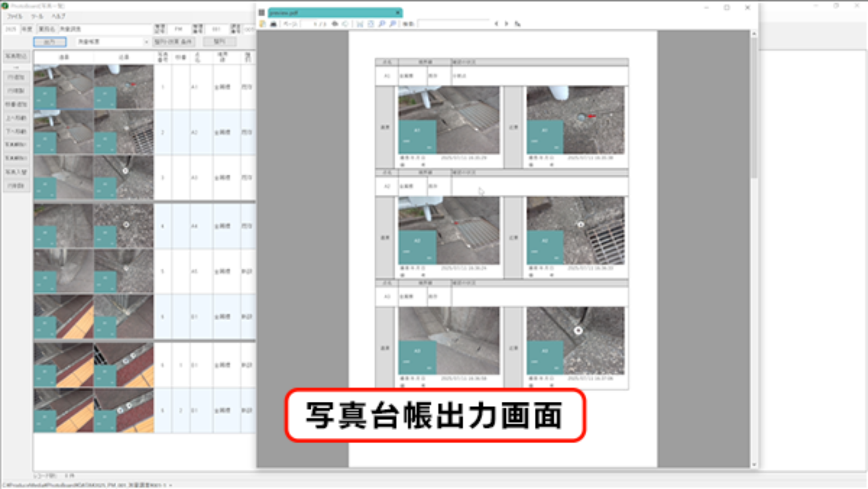Click the previous search result arrow

(x=496, y=24)
